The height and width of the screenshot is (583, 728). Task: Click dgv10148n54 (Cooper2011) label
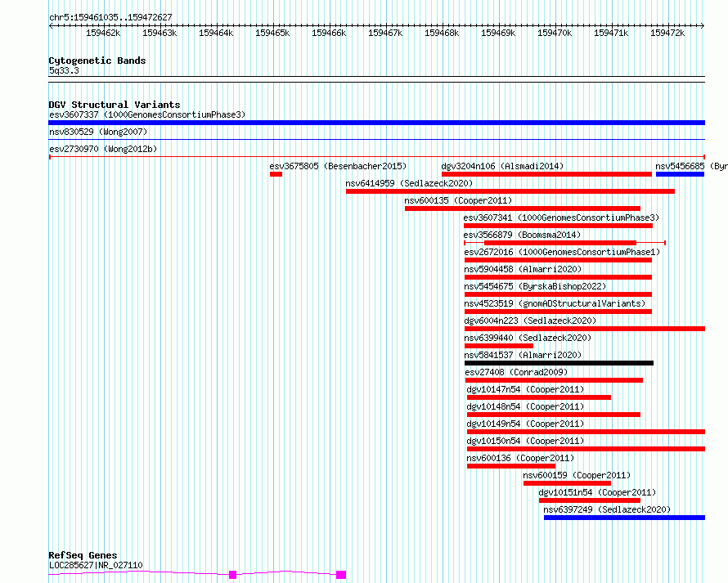526,406
